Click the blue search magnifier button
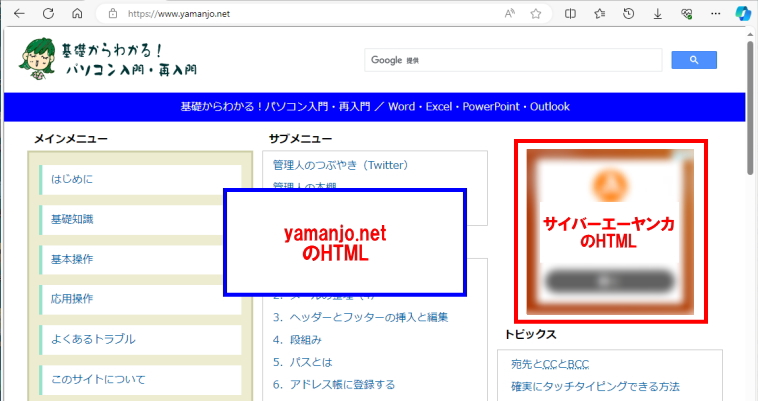758x401 pixels. pyautogui.click(x=694, y=60)
